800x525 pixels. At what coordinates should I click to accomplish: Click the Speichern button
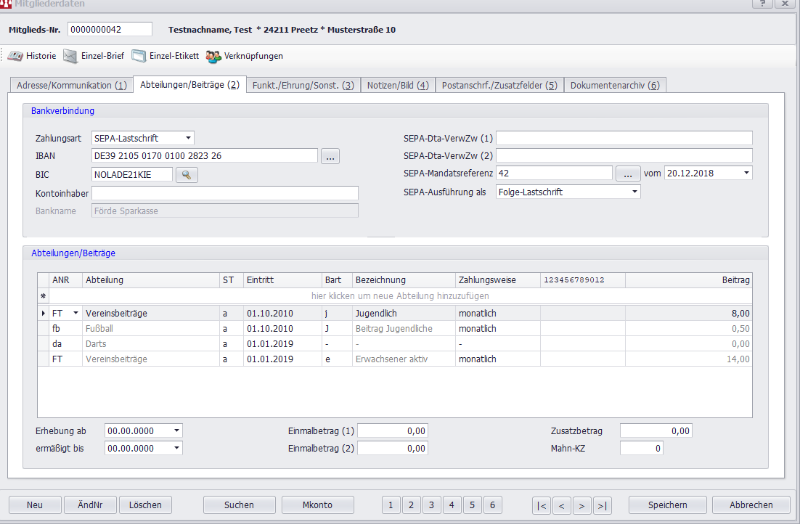tap(666, 505)
